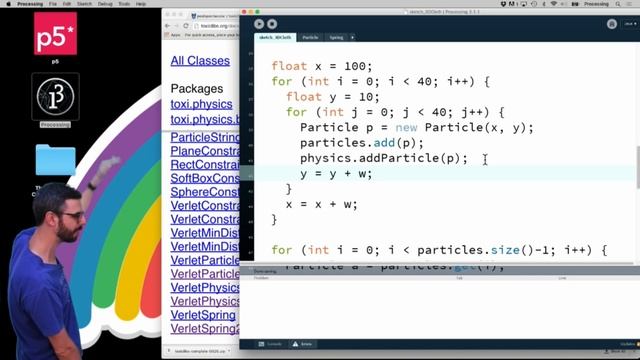Click the 'float y = 10;' code line
The image size is (640, 360).
[x=333, y=97]
